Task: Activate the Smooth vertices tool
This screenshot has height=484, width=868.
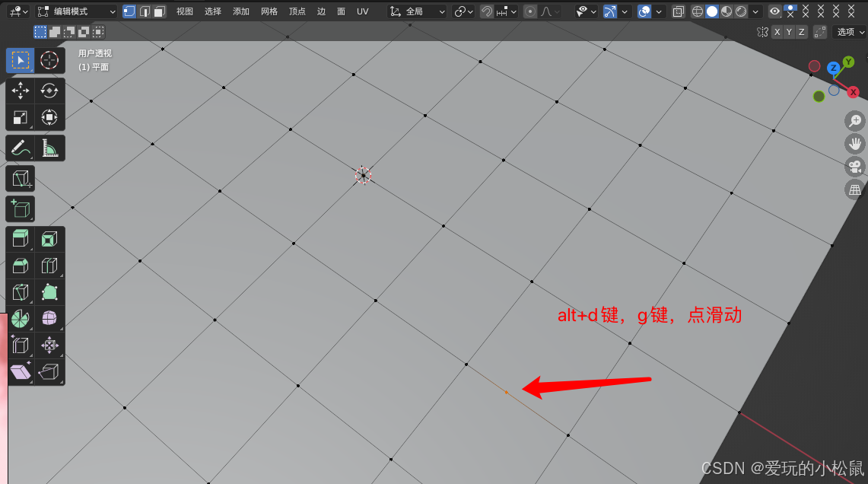Action: click(x=49, y=318)
